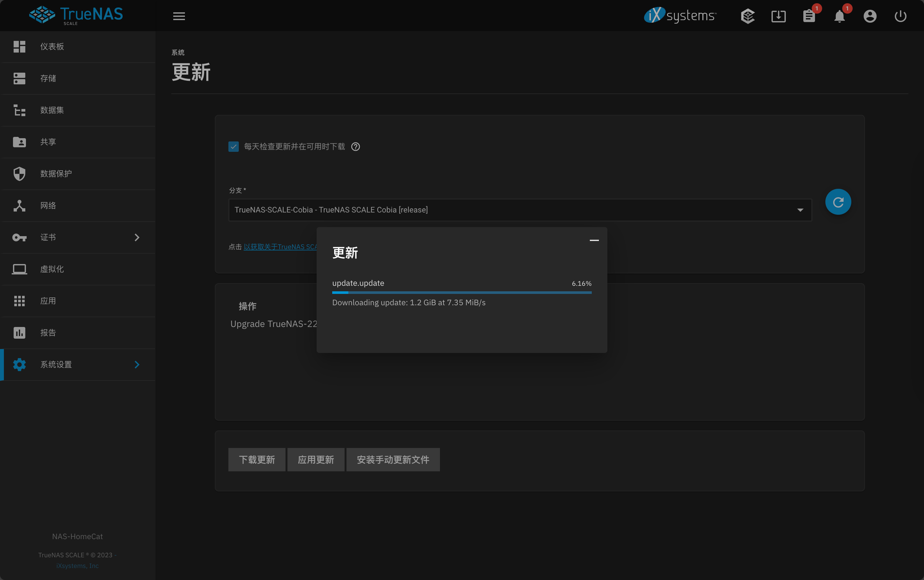Viewport: 924px width, 580px height.
Task: Expand the 系统设置 sidebar submenu
Action: click(x=137, y=364)
